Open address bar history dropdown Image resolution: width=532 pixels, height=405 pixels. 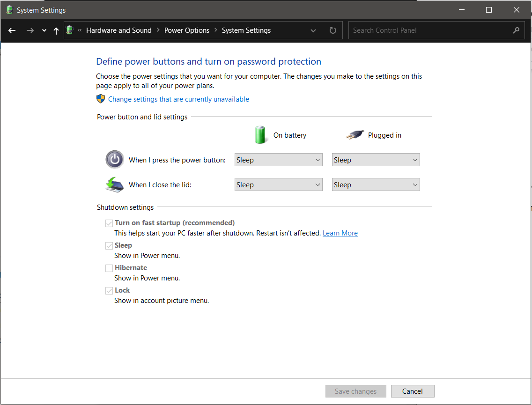[313, 30]
